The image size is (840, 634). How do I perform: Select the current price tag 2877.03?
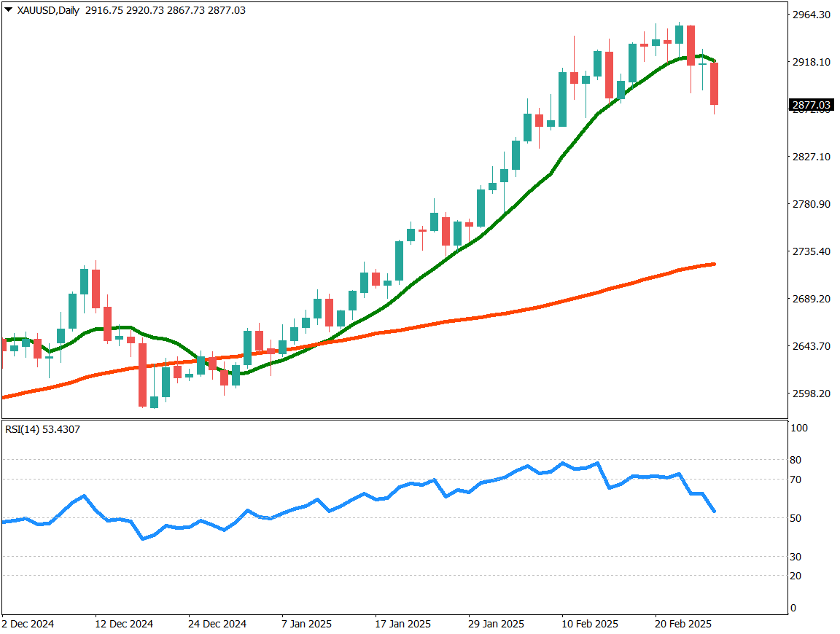812,105
